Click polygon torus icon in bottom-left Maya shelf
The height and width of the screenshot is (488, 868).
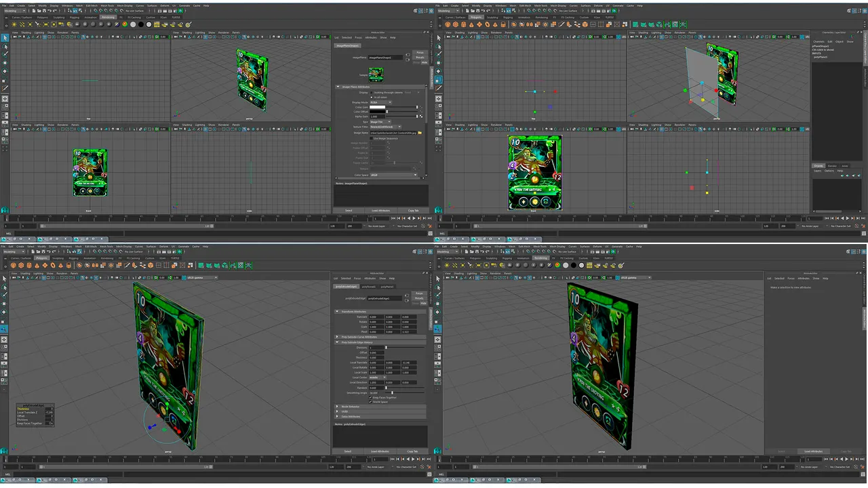[x=53, y=266]
